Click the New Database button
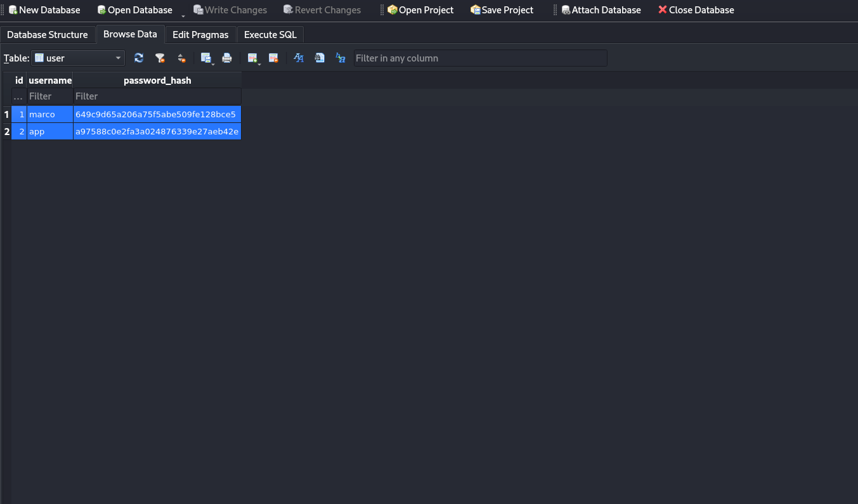Viewport: 858px width, 504px height. pyautogui.click(x=44, y=10)
